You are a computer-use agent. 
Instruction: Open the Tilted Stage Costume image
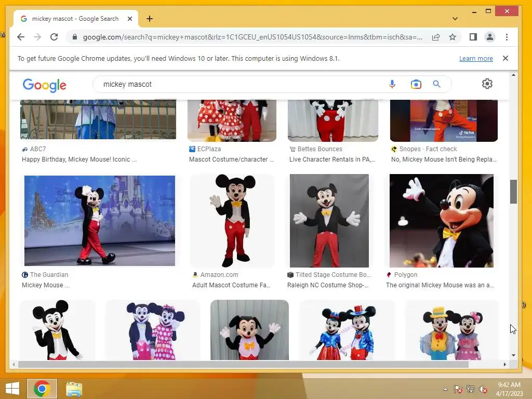tap(329, 220)
